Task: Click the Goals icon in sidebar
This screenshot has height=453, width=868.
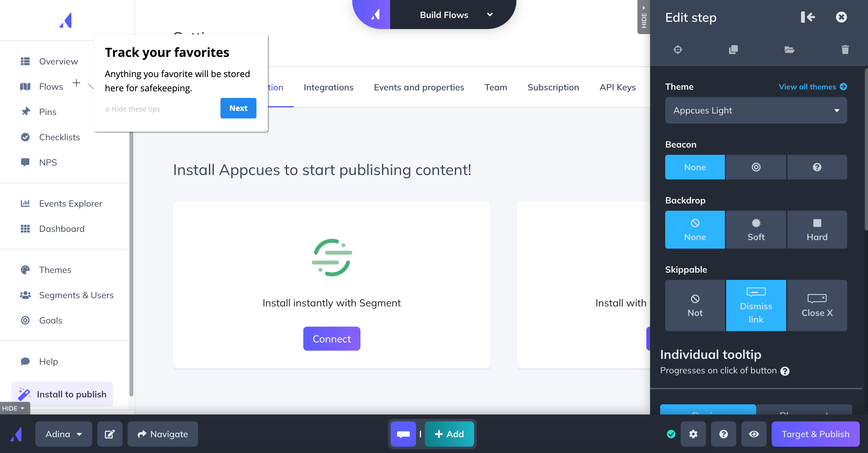Action: 25,320
